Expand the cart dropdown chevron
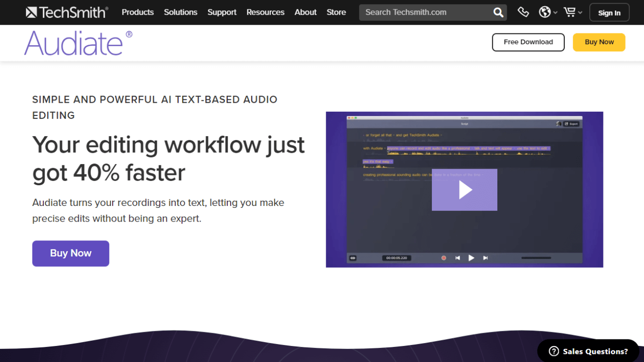The width and height of the screenshot is (644, 362). tap(580, 13)
